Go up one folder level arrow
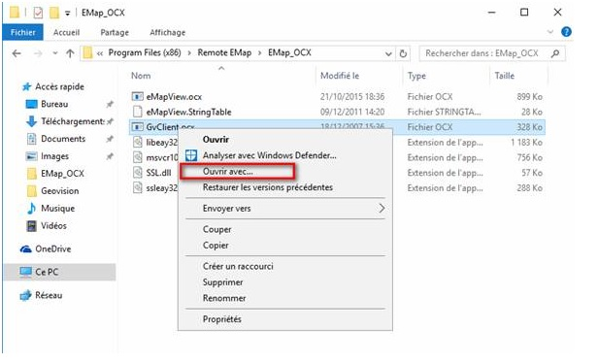Viewport: 598px width, 364px height. 70,53
